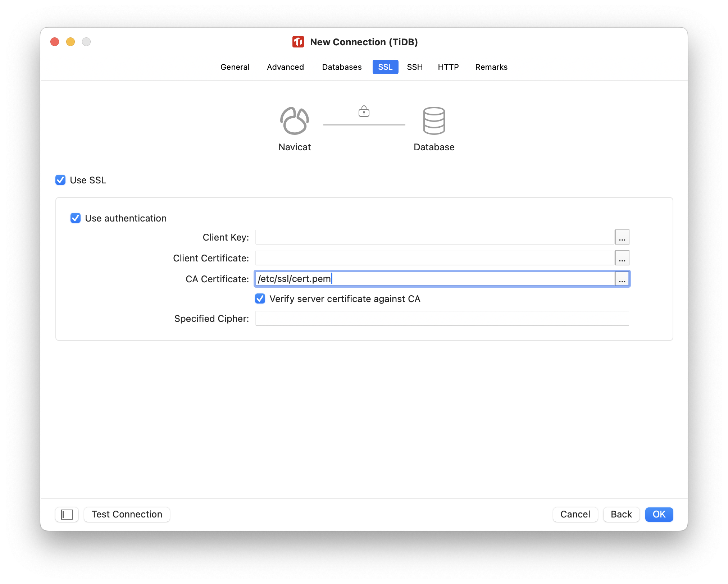This screenshot has height=584, width=728.
Task: Toggle the sidebar panel icon at bottom left
Action: (67, 514)
